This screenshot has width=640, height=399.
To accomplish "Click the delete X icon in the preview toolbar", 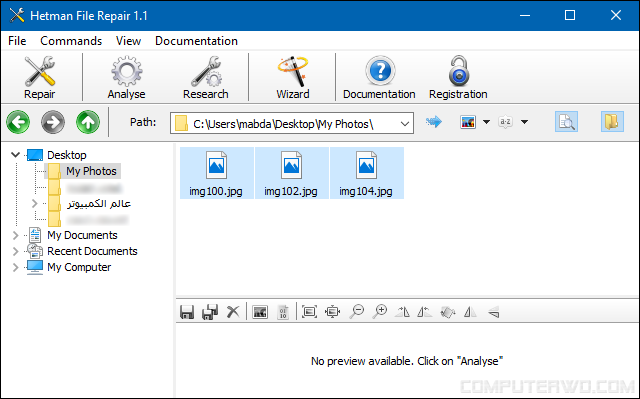I will click(x=233, y=312).
